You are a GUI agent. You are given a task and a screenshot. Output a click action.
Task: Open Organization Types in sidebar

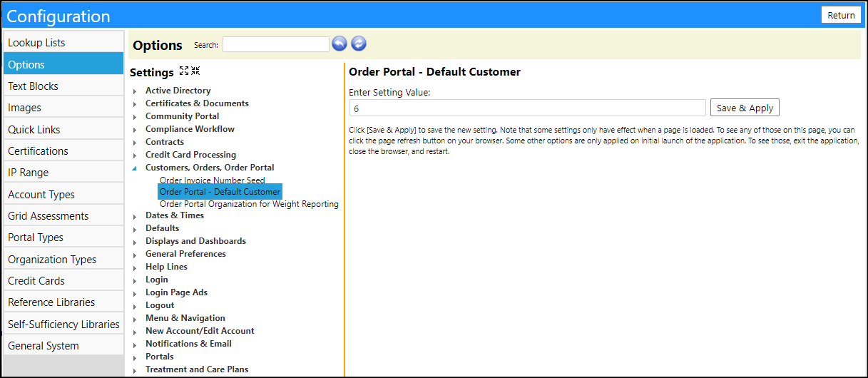(x=63, y=259)
